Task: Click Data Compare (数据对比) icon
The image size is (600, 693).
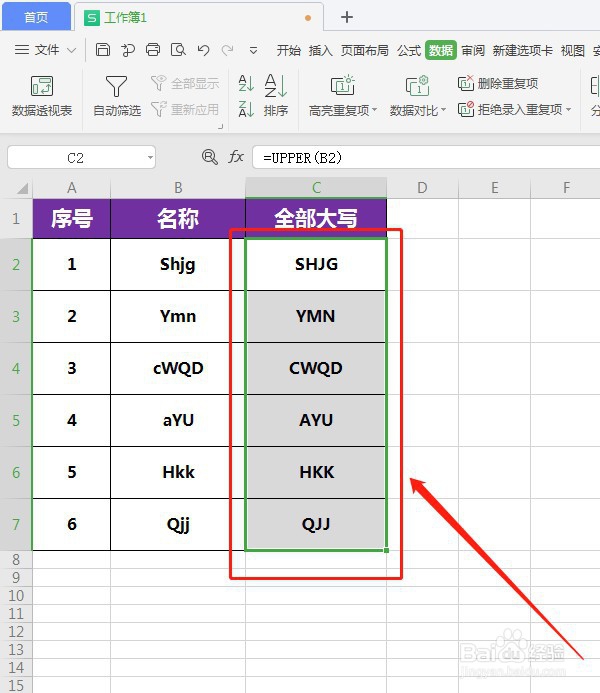Action: coord(417,85)
